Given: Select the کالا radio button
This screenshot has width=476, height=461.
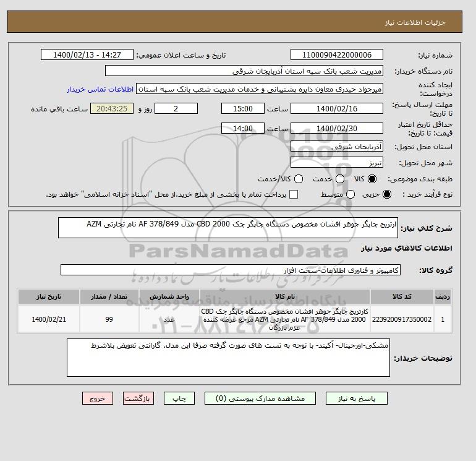Looking at the screenshot, I should pyautogui.click(x=372, y=179).
